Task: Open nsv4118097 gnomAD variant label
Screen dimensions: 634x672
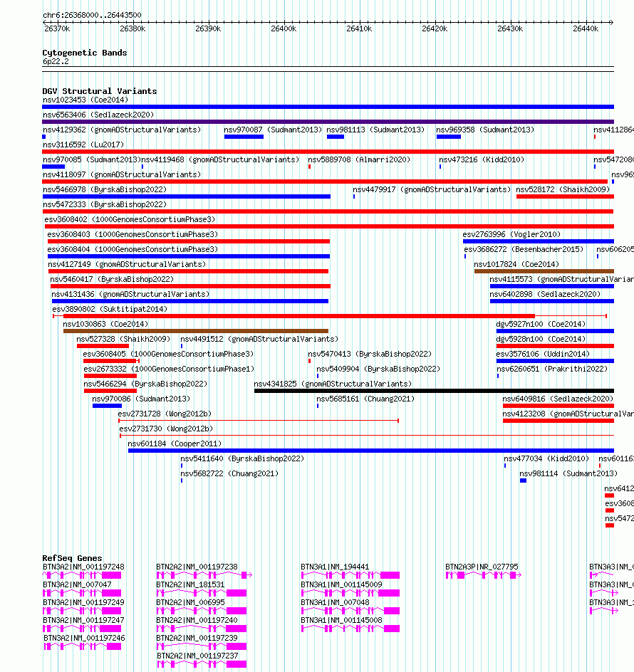Action: [x=122, y=175]
